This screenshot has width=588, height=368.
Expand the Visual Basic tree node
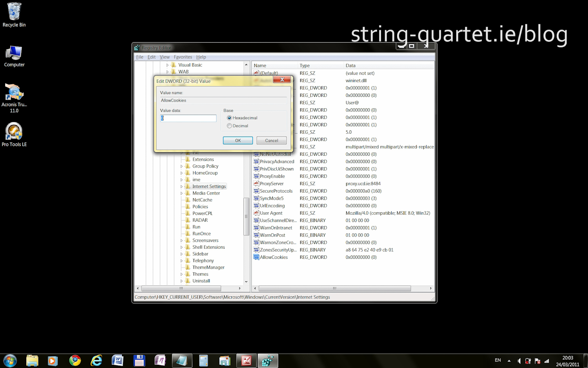pyautogui.click(x=167, y=65)
